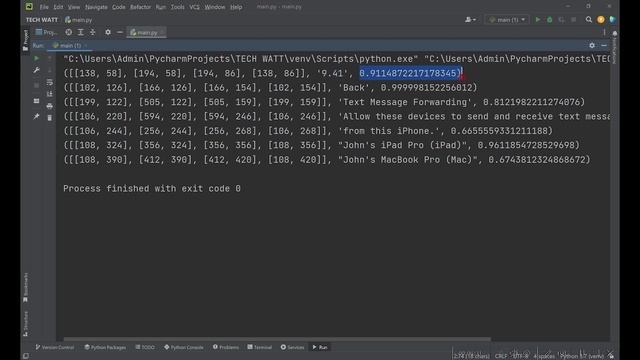This screenshot has height=360, width=640.
Task: Select the main.py editor tab
Action: click(147, 32)
